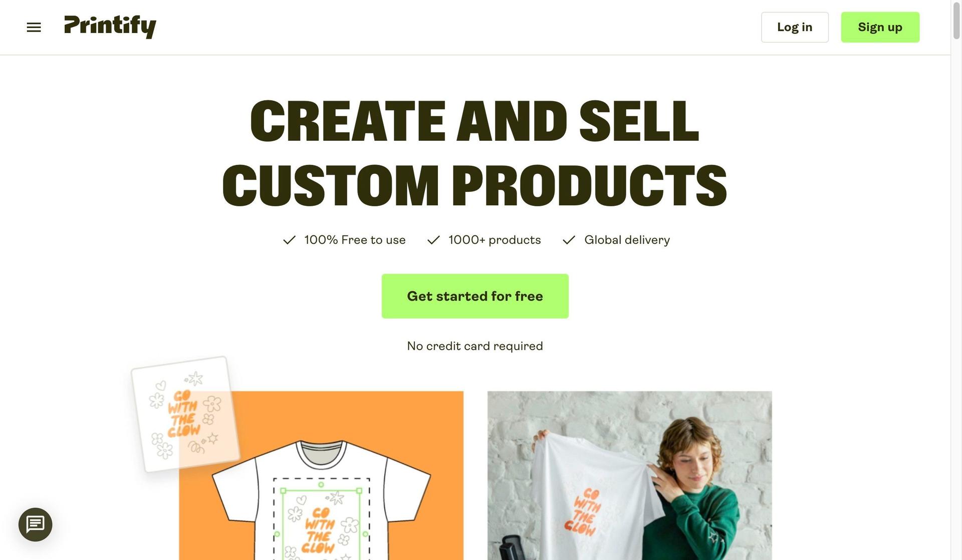The image size is (962, 560).
Task: Click the Sign up button
Action: (x=880, y=27)
